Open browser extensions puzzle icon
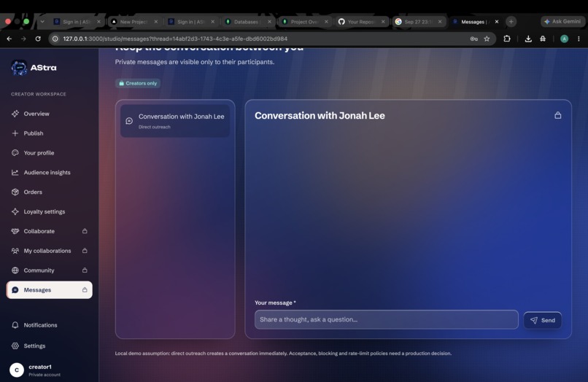Image resolution: width=588 pixels, height=382 pixels. [507, 38]
